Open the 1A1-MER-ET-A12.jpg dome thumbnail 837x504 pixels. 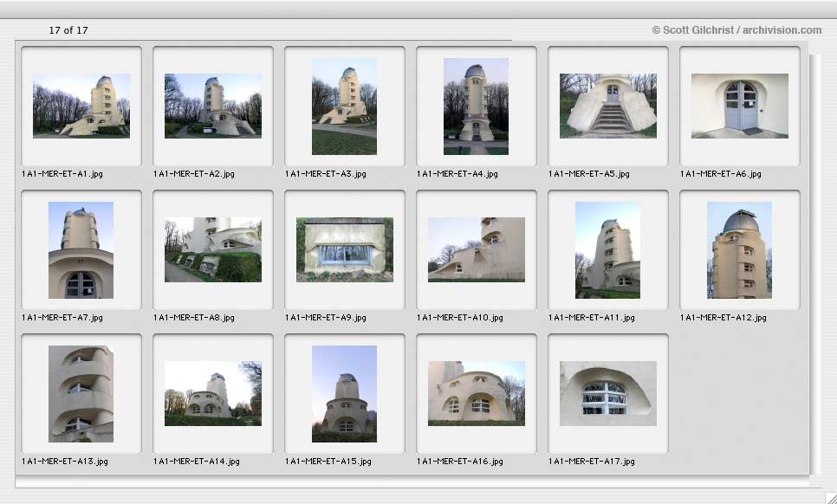point(740,250)
